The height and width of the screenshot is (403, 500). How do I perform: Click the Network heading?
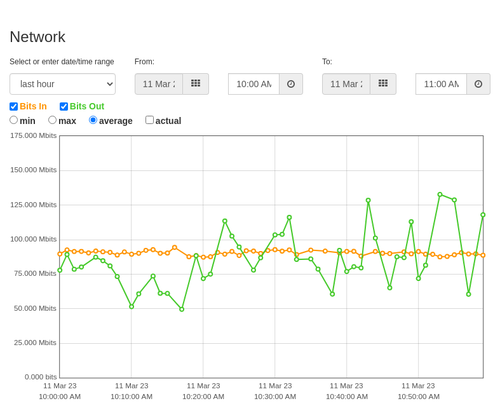coord(37,37)
